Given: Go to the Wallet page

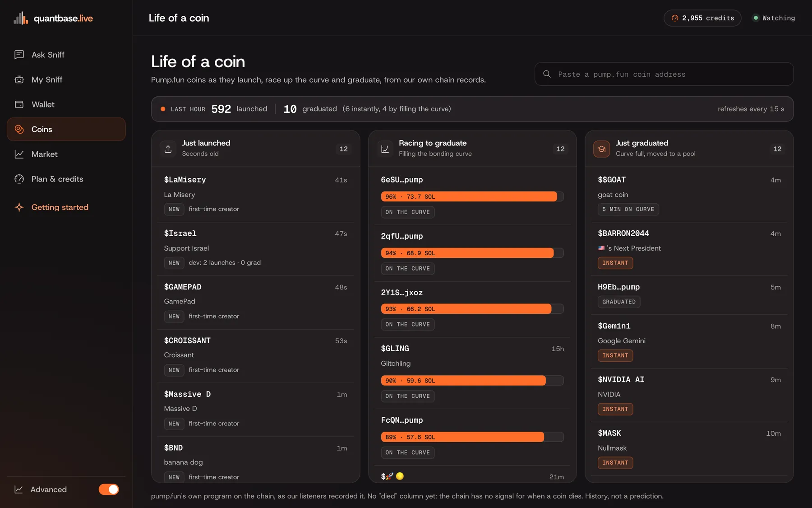Looking at the screenshot, I should pyautogui.click(x=66, y=104).
